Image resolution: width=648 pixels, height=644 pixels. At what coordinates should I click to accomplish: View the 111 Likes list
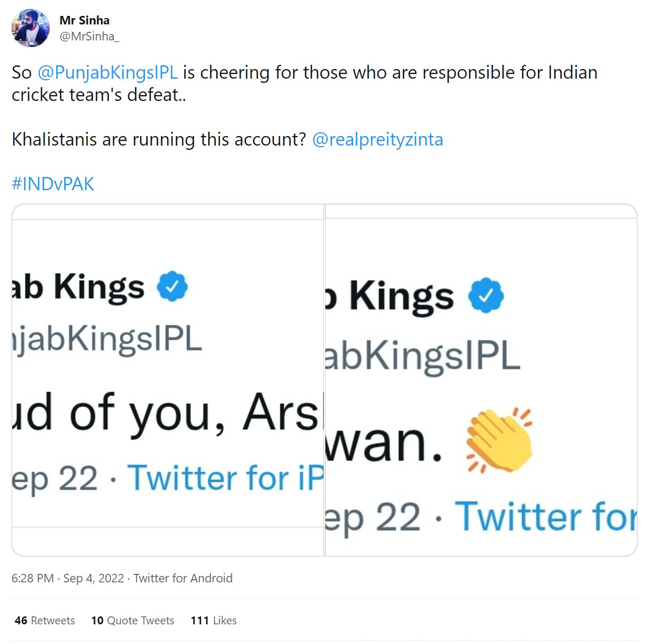(214, 621)
